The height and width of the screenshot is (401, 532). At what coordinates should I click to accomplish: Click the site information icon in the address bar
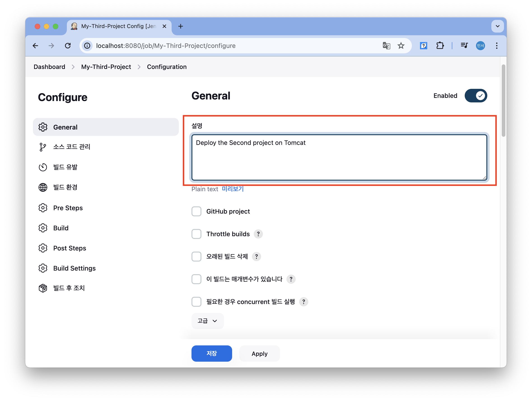tap(87, 46)
